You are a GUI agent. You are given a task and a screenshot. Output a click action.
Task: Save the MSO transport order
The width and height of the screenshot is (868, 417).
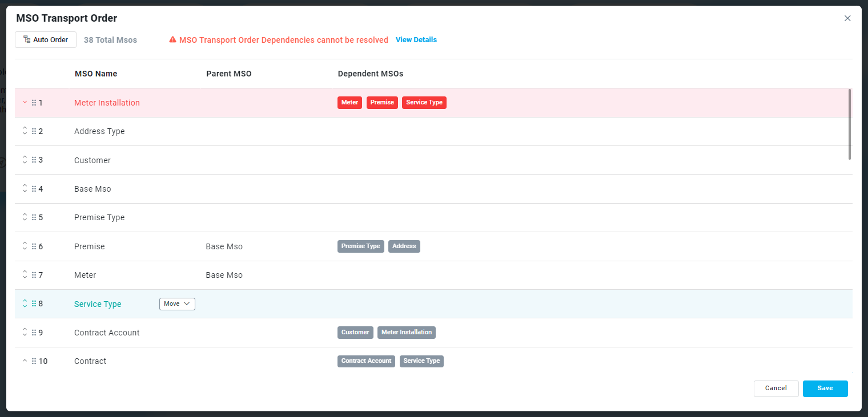[825, 388]
